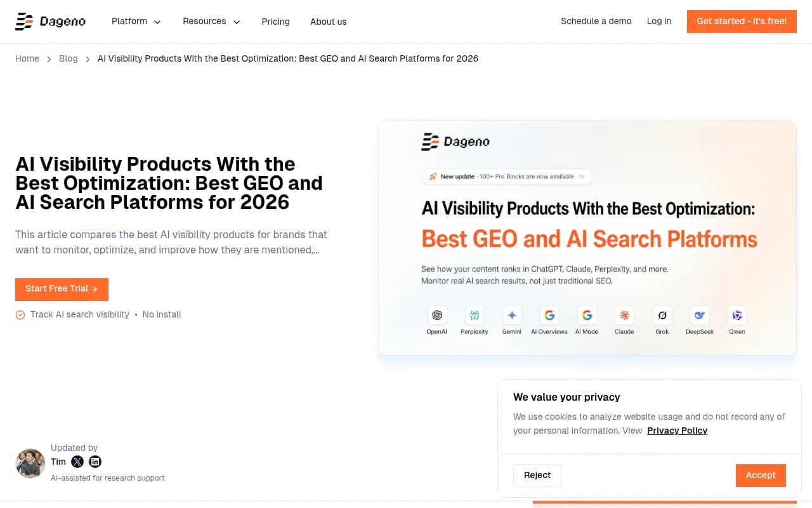This screenshot has height=508, width=812.
Task: Open the About us page
Action: 328,22
